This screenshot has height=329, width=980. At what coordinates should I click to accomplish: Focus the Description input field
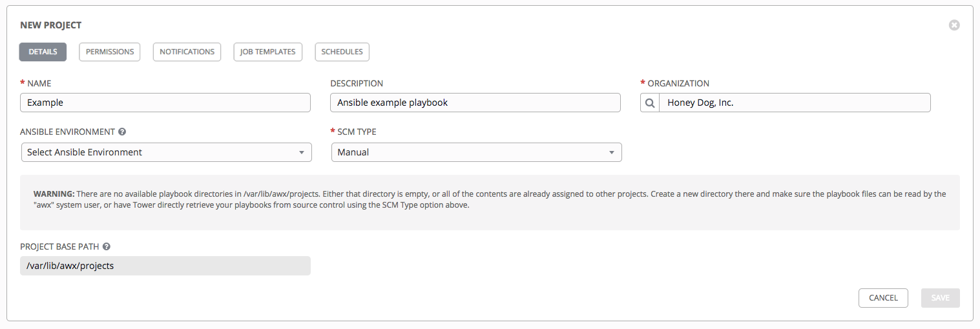coord(475,103)
